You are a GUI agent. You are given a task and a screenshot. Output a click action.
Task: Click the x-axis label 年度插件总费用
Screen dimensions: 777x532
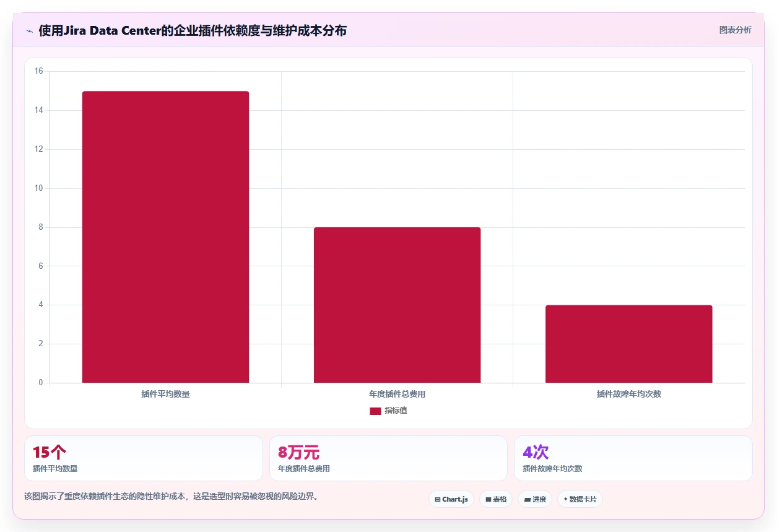point(397,394)
